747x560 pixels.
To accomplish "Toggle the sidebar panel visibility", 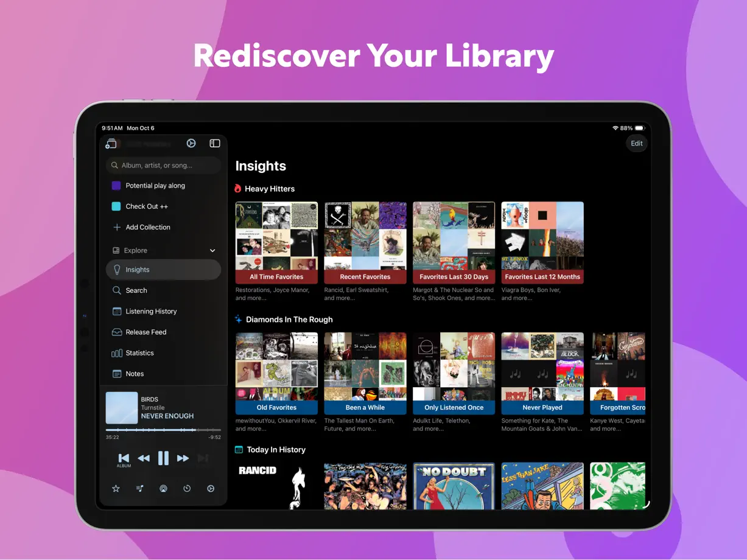I will [x=215, y=143].
